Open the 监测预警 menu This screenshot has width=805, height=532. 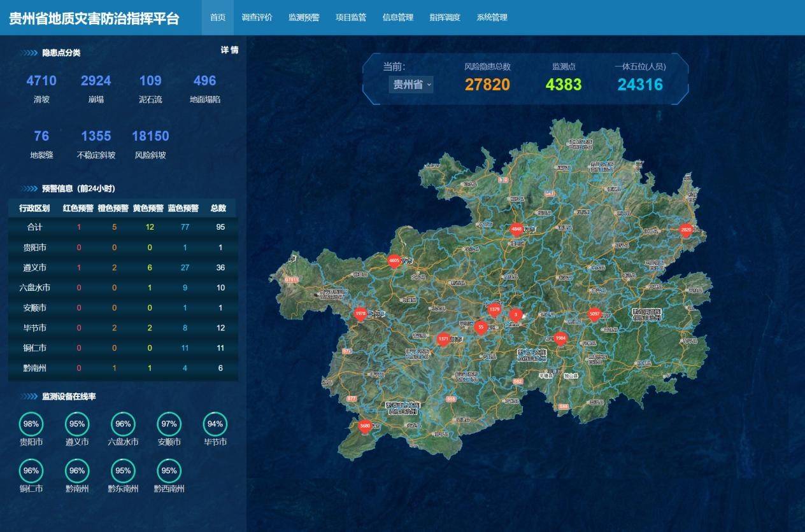pyautogui.click(x=304, y=17)
